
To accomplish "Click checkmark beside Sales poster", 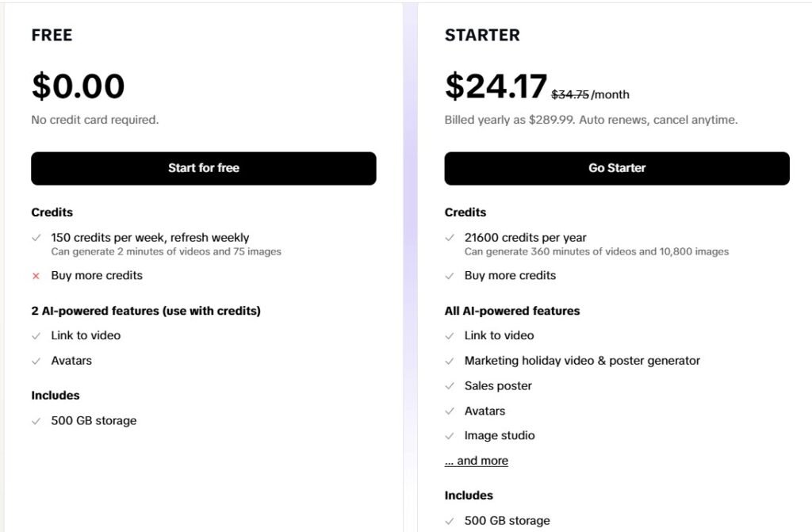I will (x=449, y=386).
